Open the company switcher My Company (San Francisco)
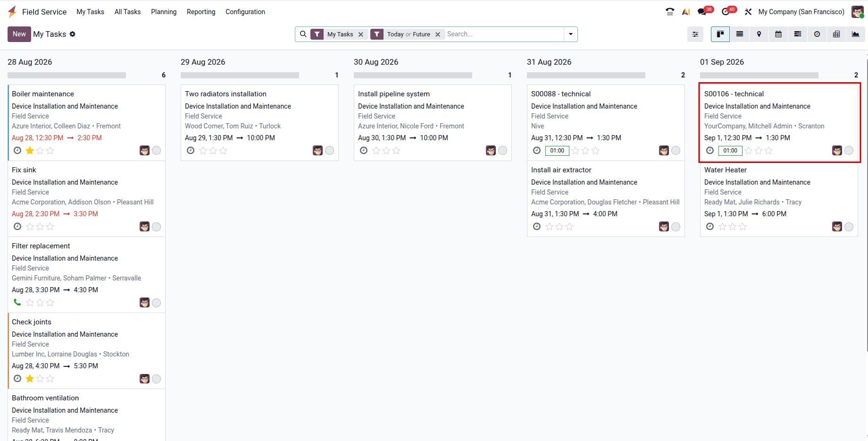Screen dimensions: 868x441 801,12
